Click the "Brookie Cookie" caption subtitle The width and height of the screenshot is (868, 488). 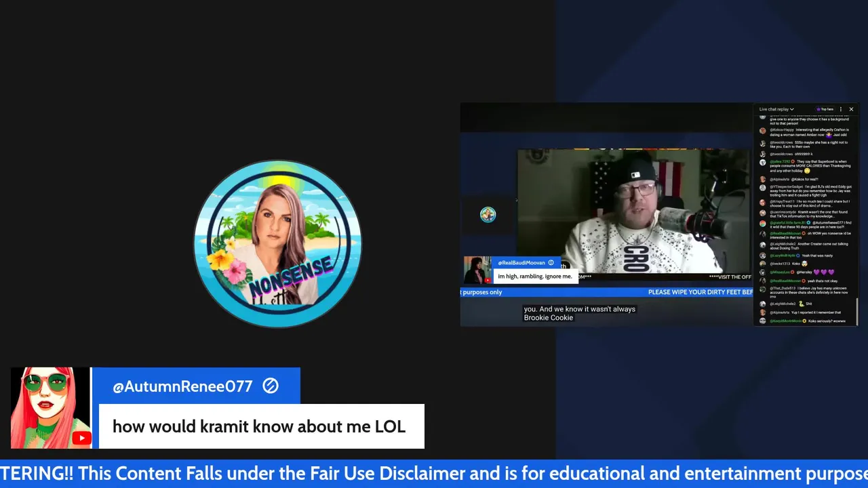coord(549,317)
